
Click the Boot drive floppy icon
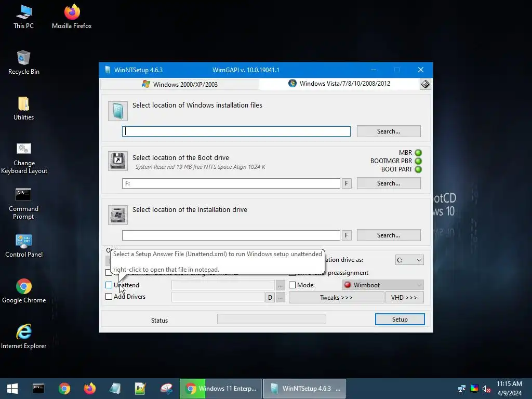point(118,161)
